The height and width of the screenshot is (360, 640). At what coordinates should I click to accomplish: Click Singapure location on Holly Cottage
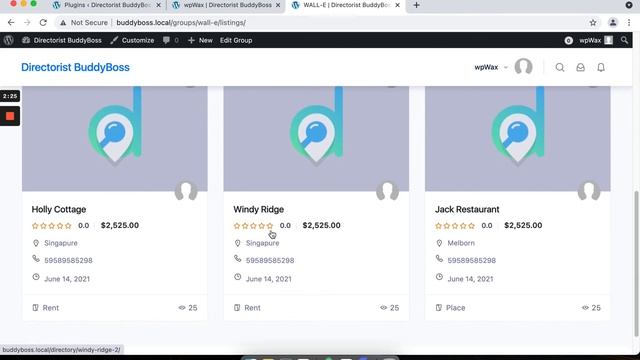tap(60, 243)
